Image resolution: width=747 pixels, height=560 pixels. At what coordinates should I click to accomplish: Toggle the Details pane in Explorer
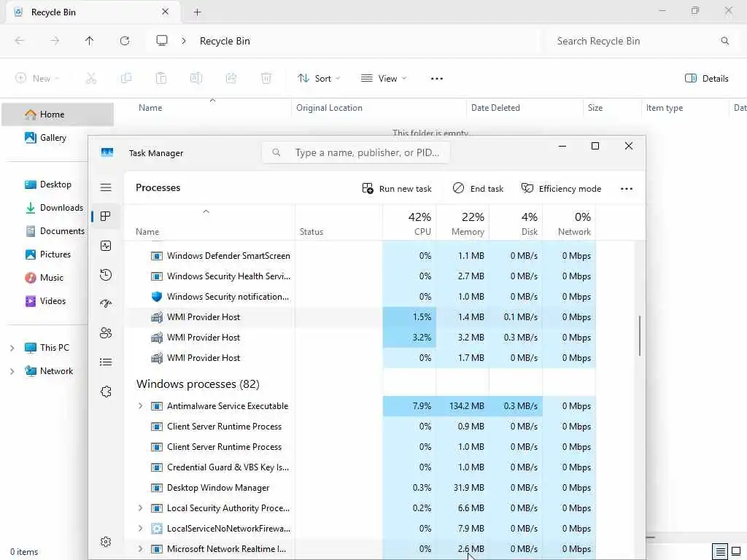(x=706, y=79)
